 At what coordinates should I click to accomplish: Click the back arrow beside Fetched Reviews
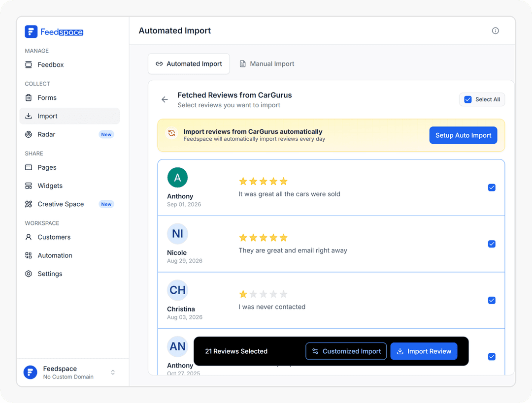tap(165, 100)
